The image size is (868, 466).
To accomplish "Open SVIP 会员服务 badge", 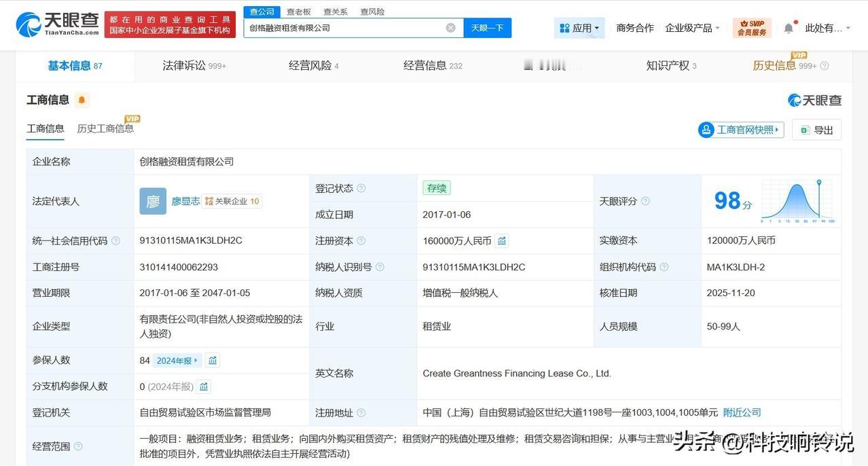I will (752, 28).
